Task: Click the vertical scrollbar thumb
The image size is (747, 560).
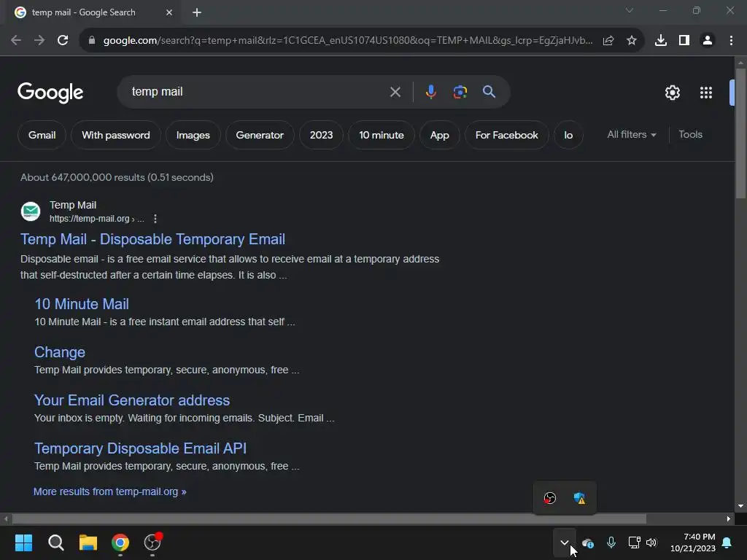Action: [x=740, y=133]
